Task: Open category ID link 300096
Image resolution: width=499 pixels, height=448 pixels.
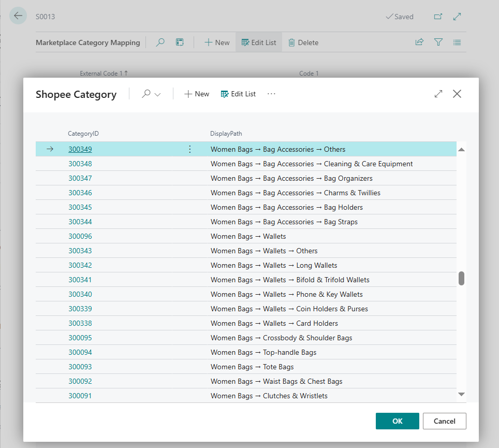Action: coord(80,236)
